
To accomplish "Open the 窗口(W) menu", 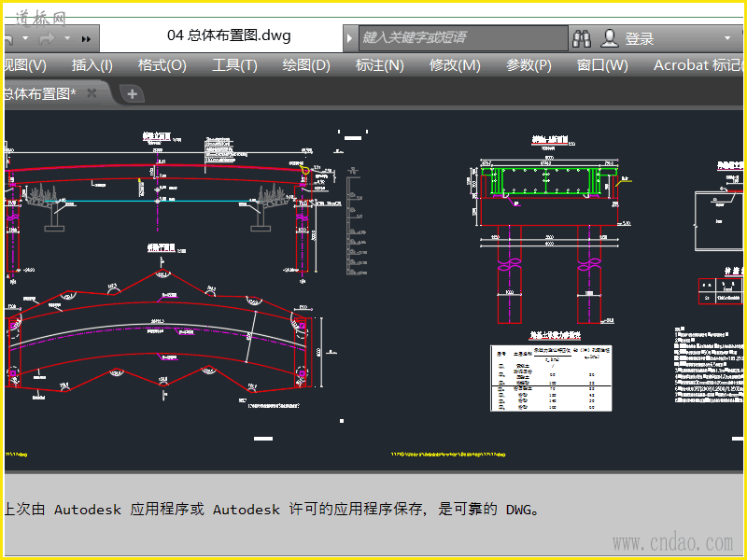I will click(602, 65).
